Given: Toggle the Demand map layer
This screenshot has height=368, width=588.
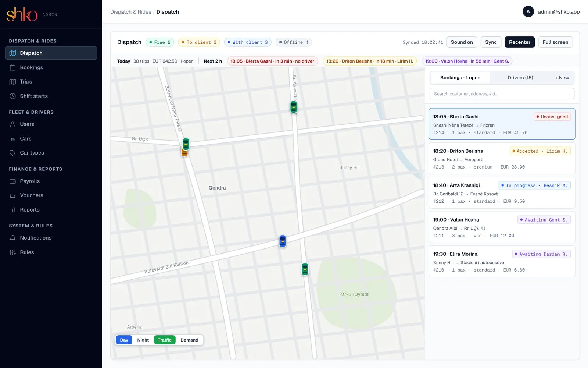Looking at the screenshot, I should coord(189,340).
